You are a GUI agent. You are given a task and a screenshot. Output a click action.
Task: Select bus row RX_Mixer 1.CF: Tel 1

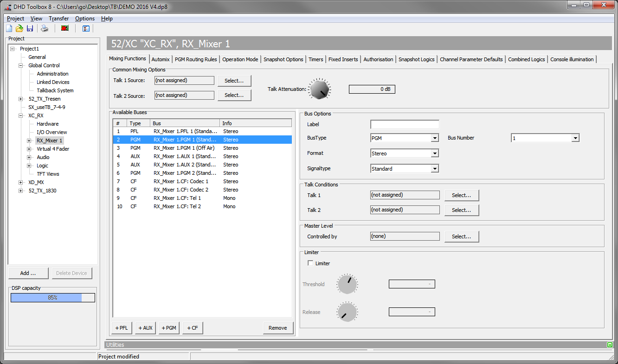coord(186,198)
